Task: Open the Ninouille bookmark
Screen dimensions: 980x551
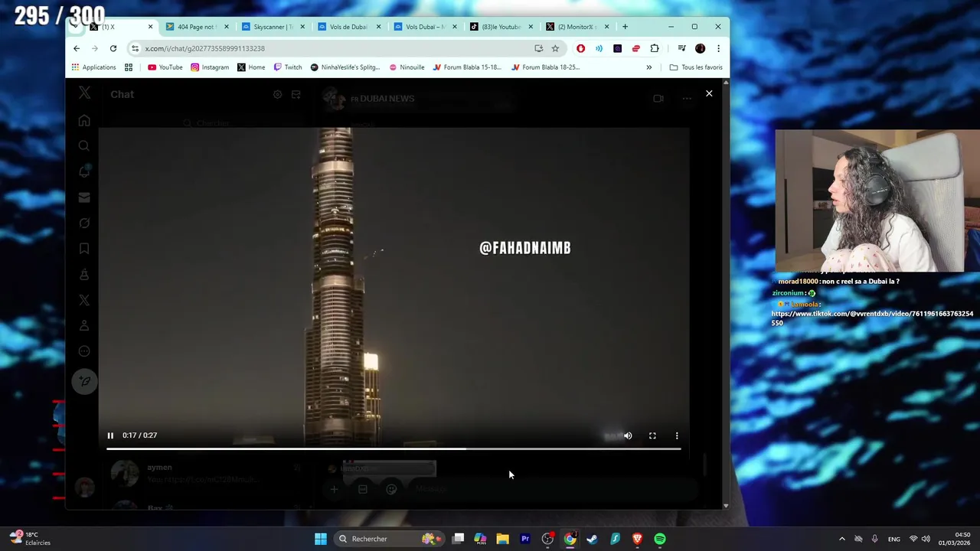Action: [407, 67]
